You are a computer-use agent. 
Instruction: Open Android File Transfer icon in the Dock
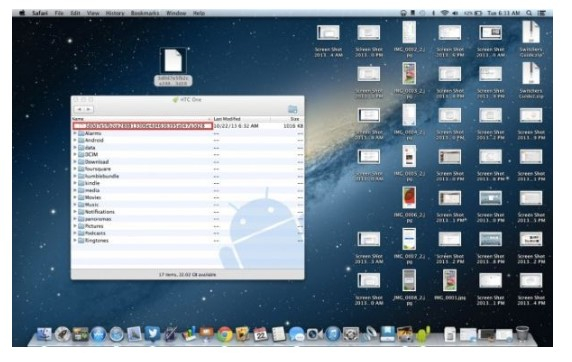423,334
